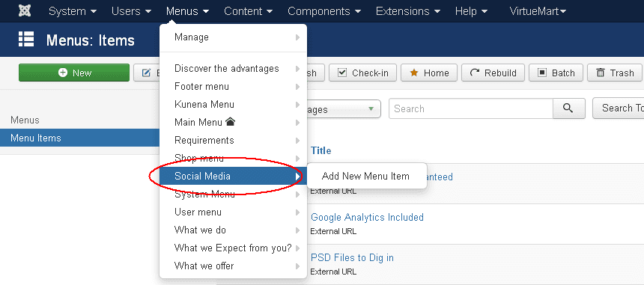Click the Rebuild button
644x285 pixels.
[x=493, y=73]
